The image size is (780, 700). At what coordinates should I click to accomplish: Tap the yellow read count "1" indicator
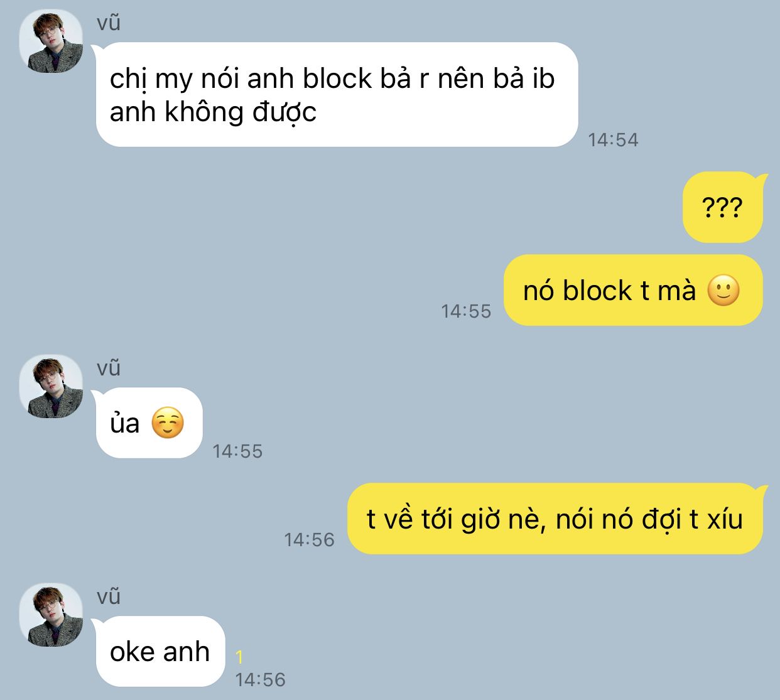point(239,658)
